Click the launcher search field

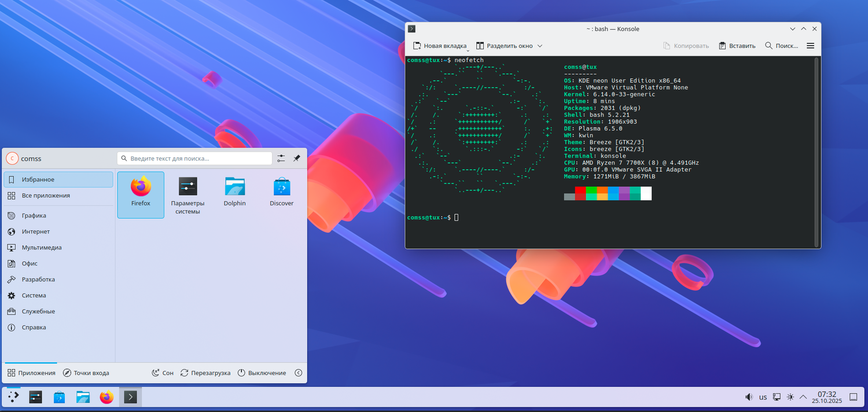194,158
